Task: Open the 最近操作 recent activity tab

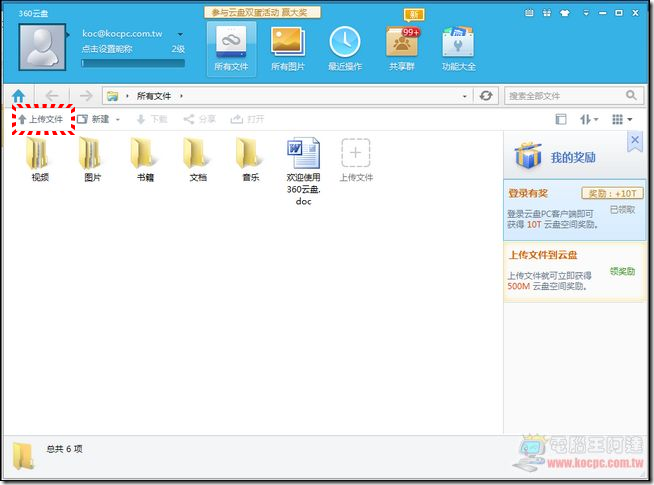Action: pos(345,49)
